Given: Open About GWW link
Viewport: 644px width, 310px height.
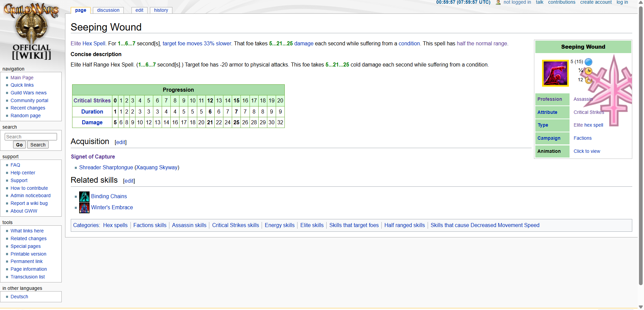Looking at the screenshot, I should click(x=24, y=211).
